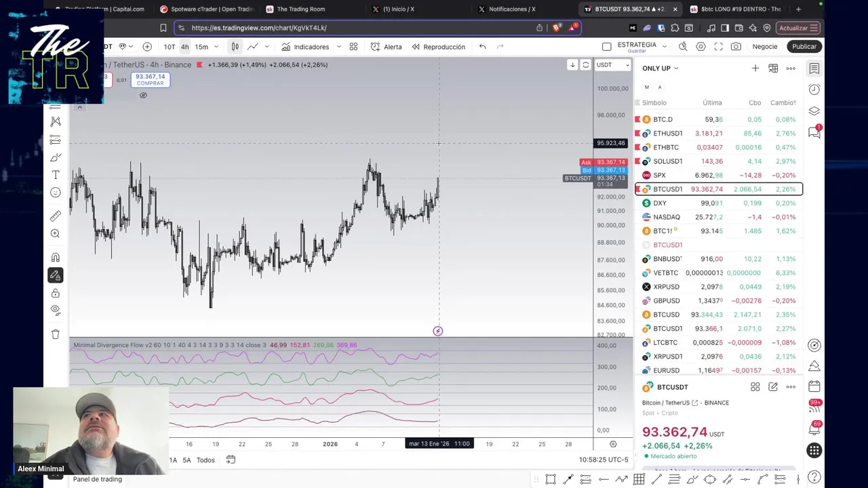Undo the last chart action
The width and height of the screenshot is (868, 488).
tap(482, 47)
